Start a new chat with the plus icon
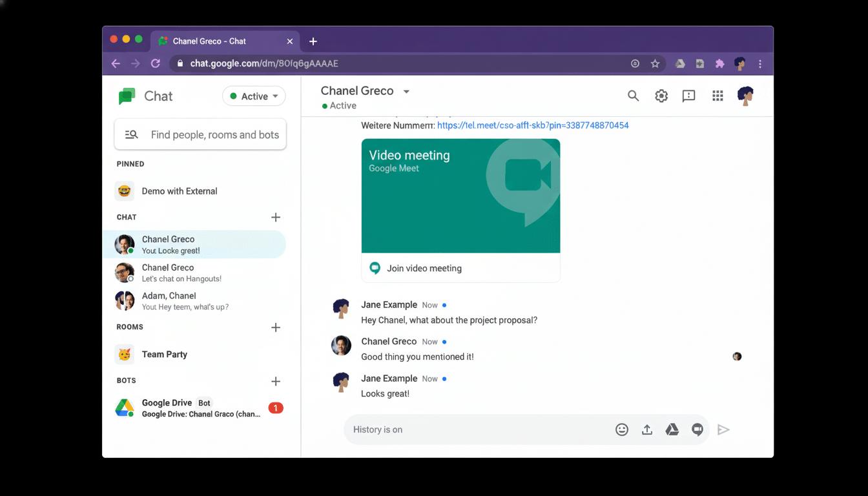This screenshot has height=496, width=868. tap(276, 217)
